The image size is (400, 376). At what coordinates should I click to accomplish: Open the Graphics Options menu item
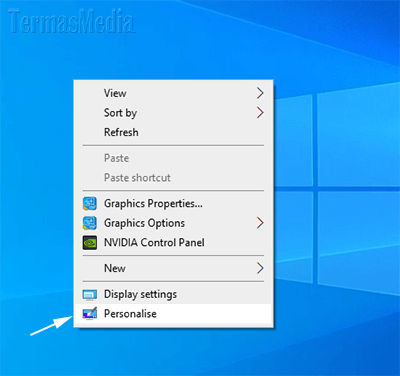173,223
